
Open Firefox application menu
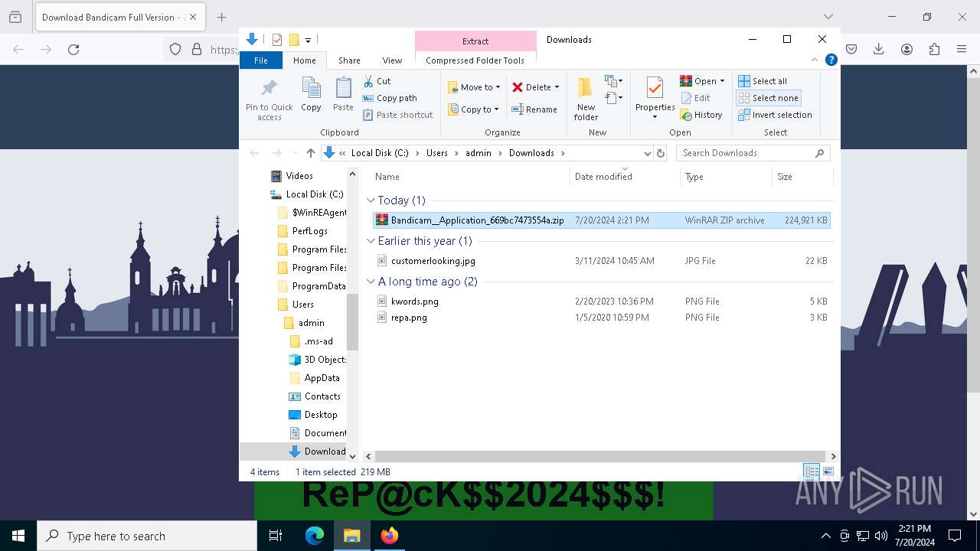[962, 49]
